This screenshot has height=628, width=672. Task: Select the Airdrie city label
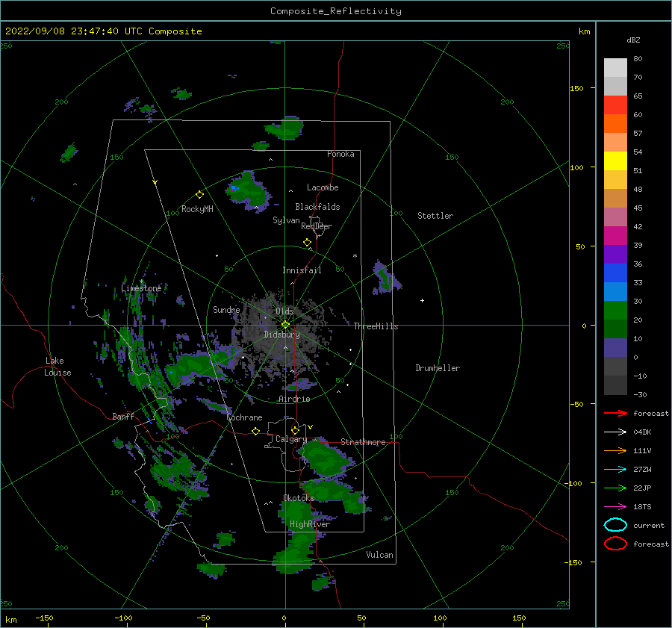pos(294,399)
